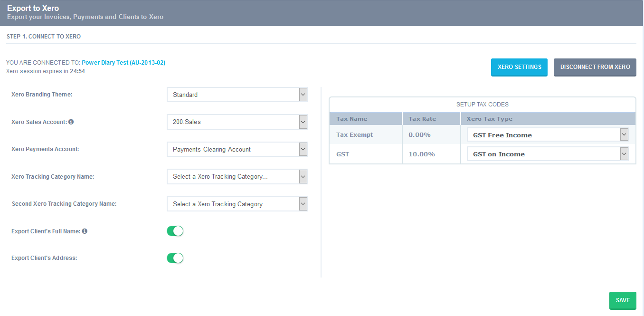The width and height of the screenshot is (644, 316).
Task: Disconnect from Xero
Action: pos(595,67)
